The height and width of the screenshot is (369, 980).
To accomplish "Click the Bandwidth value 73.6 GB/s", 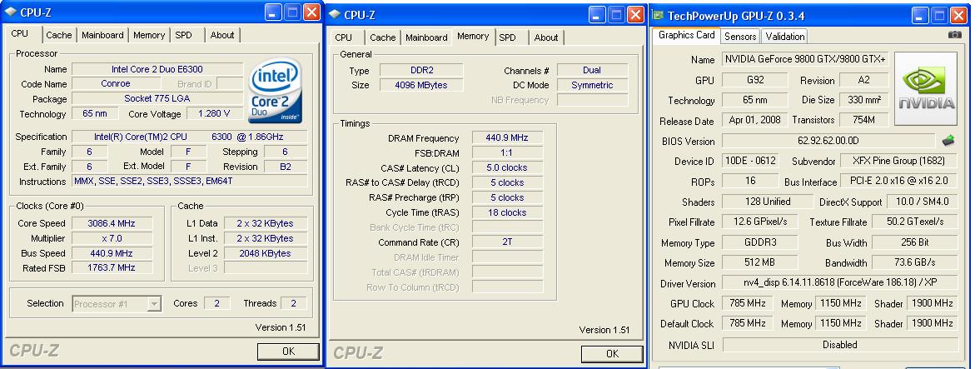I will tap(913, 262).
